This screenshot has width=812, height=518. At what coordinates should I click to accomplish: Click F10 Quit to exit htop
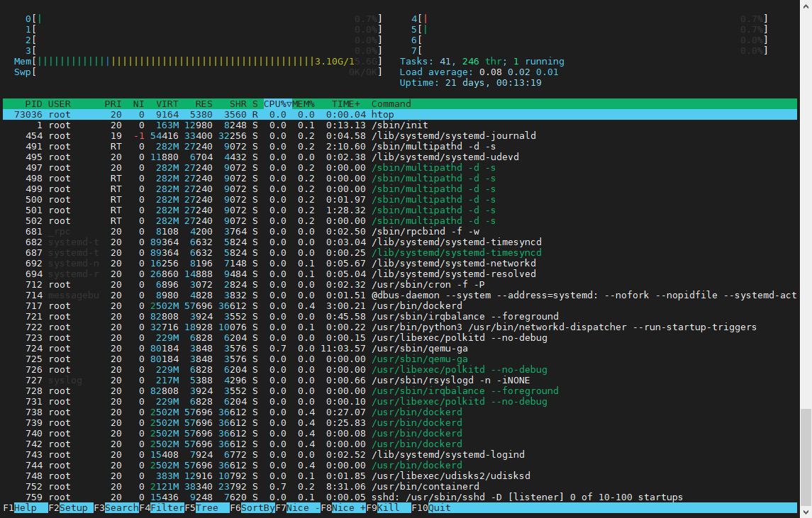click(x=440, y=508)
